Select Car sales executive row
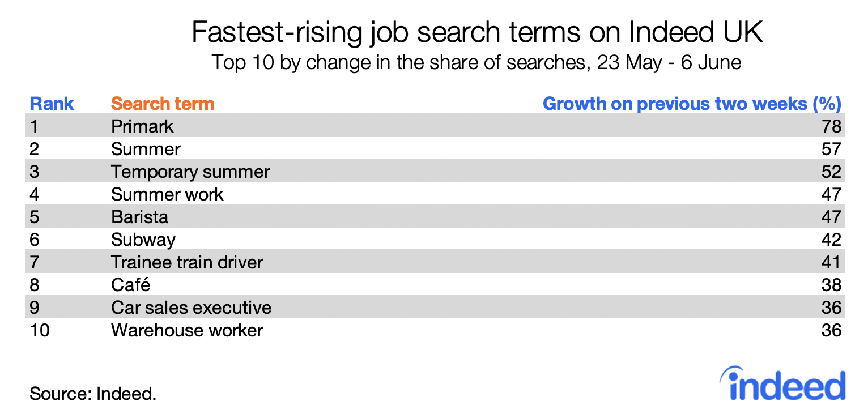The height and width of the screenshot is (418, 868). click(x=435, y=308)
